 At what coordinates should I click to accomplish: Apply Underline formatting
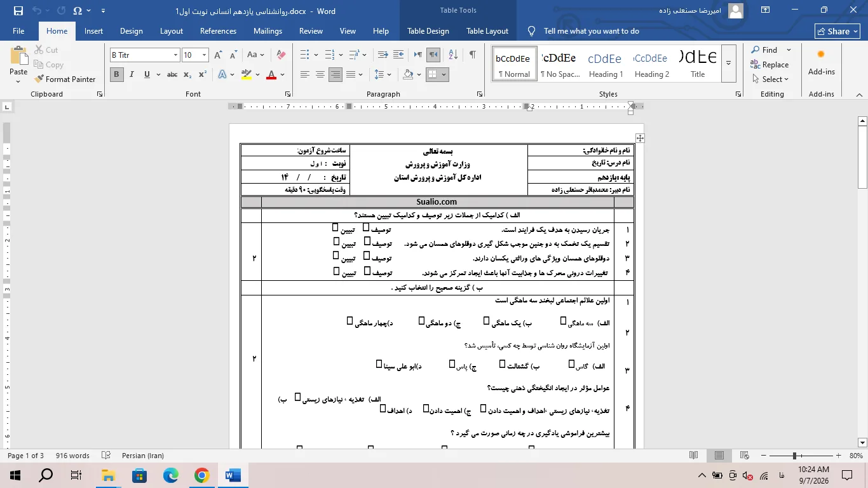click(147, 74)
